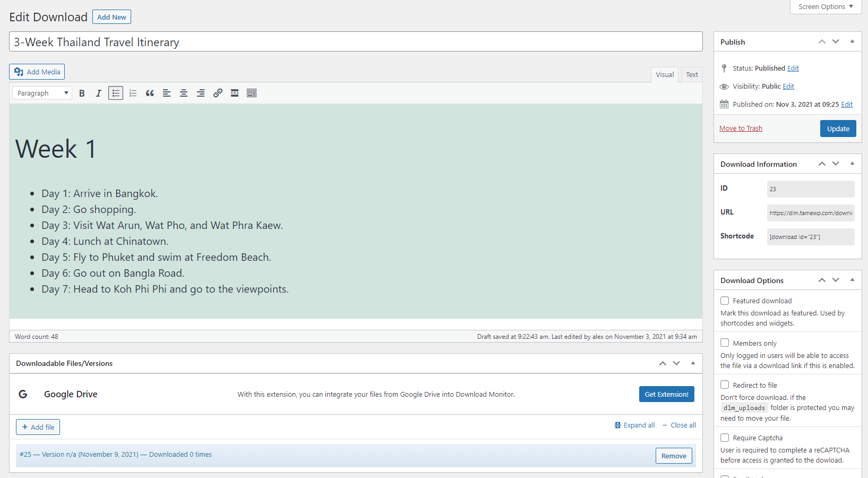Collapse the Download Information panel
The height and width of the screenshot is (478, 868).
pyautogui.click(x=852, y=164)
